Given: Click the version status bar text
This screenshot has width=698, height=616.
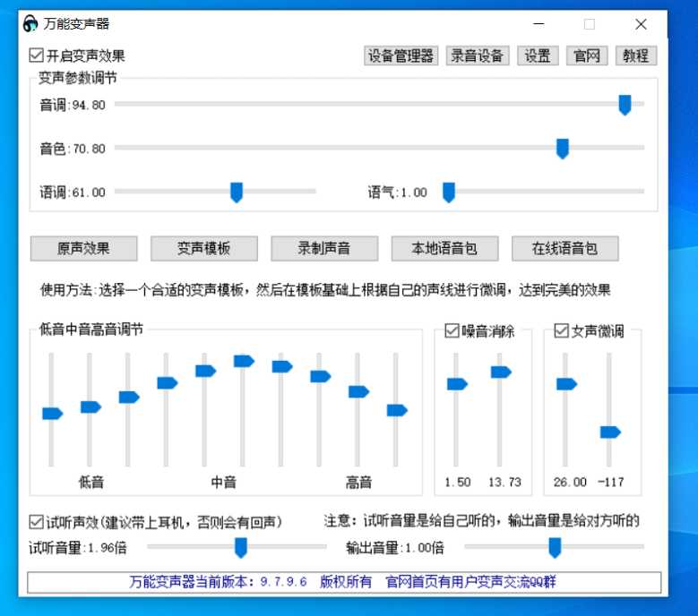Looking at the screenshot, I should (343, 582).
